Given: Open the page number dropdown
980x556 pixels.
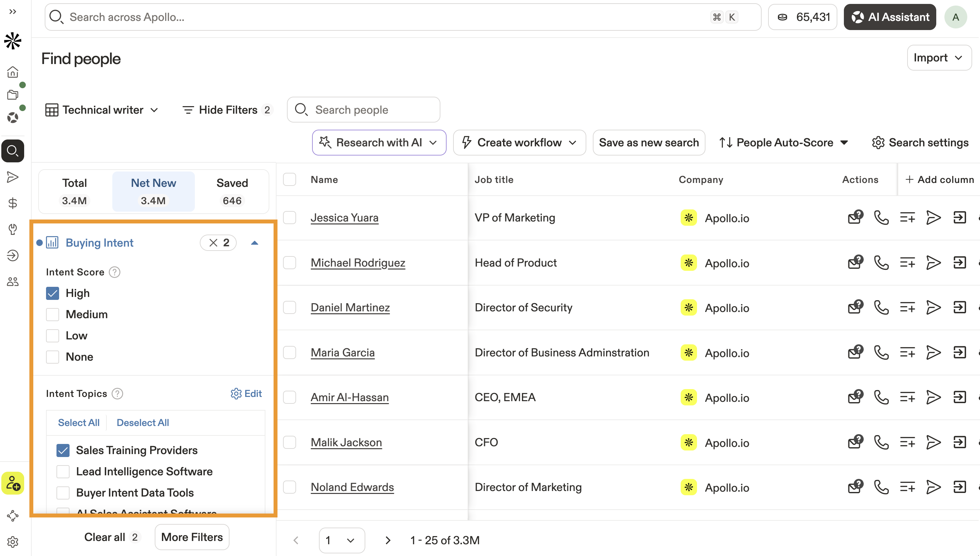Looking at the screenshot, I should [341, 540].
